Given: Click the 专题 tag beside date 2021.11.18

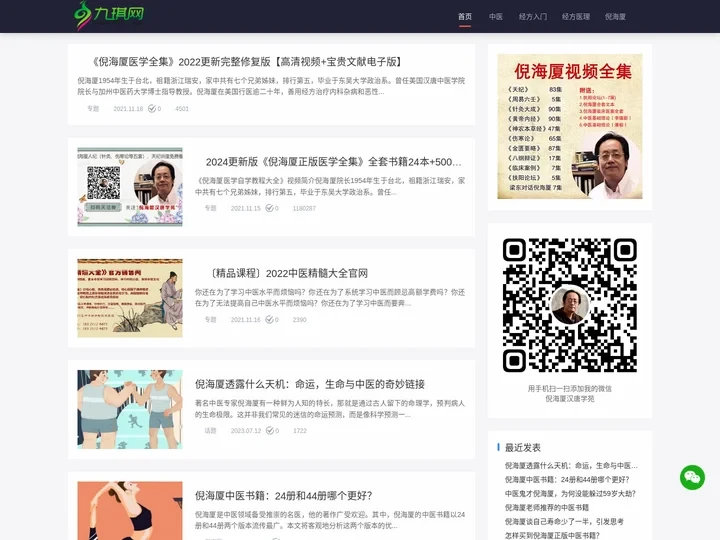Looking at the screenshot, I should [93, 109].
